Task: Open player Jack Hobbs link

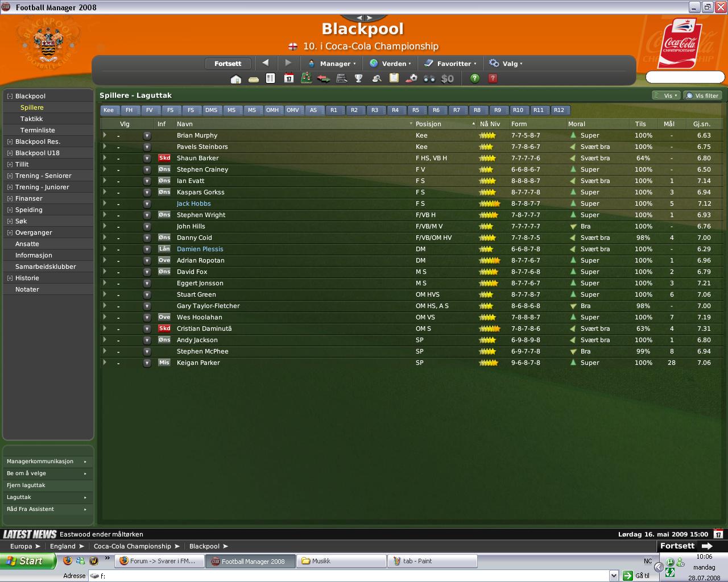Action: point(194,203)
